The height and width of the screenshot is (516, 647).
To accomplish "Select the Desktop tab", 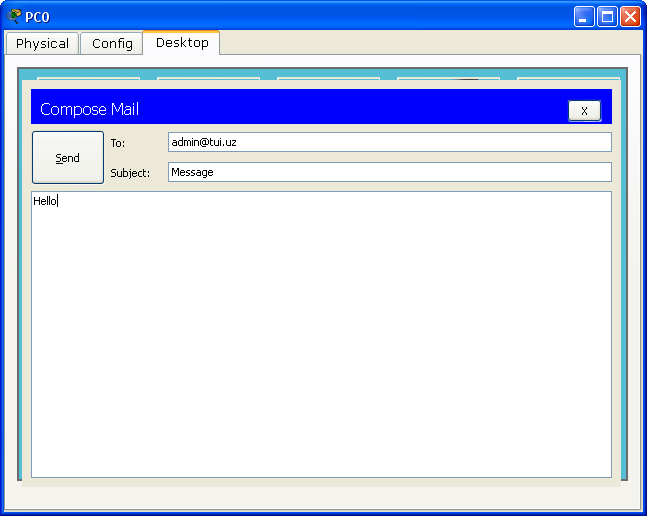I will [x=182, y=43].
